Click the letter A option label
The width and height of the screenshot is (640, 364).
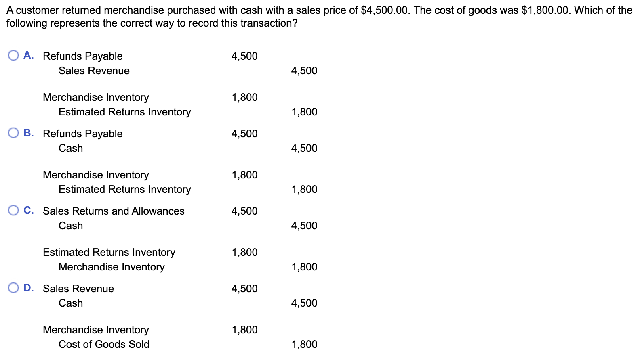click(x=28, y=55)
